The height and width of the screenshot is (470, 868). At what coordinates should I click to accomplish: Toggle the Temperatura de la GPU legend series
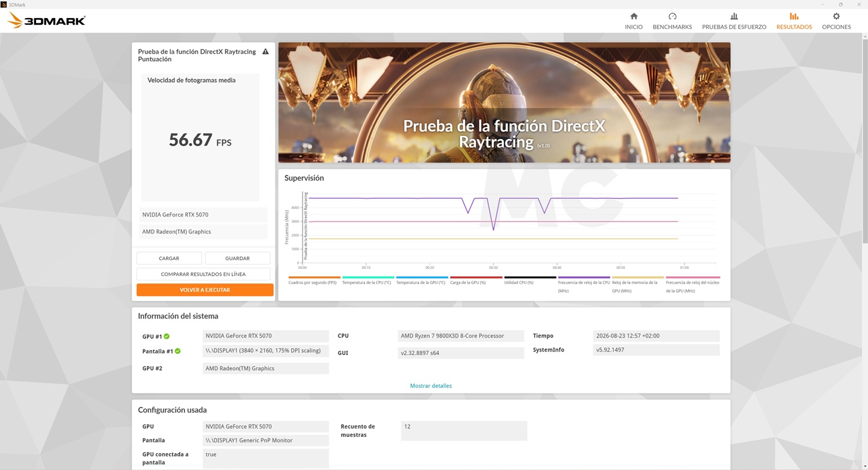click(421, 282)
